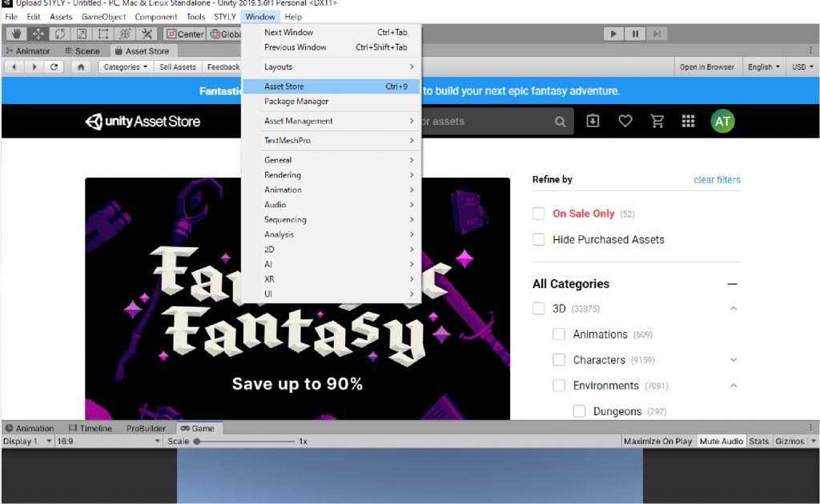820x504 pixels.
Task: Open the USD currency dropdown
Action: point(802,67)
